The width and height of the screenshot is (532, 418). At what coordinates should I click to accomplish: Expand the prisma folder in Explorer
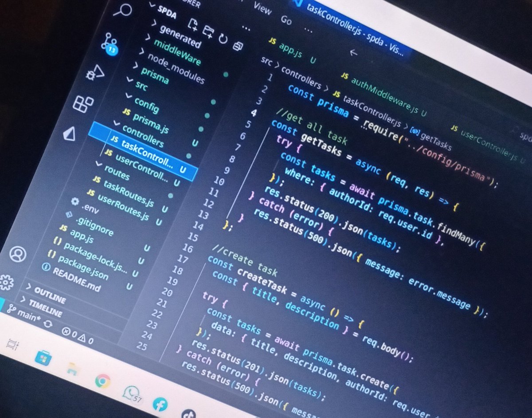coord(151,75)
